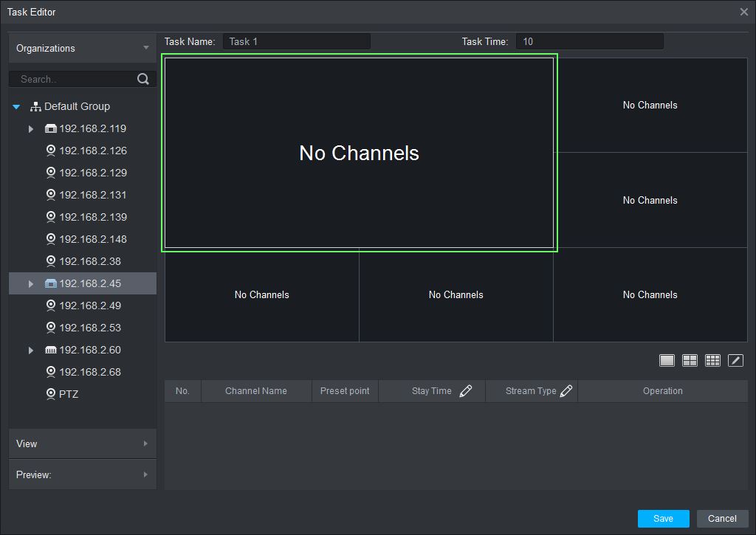Click the Stay Time pencil icon
Viewport: 756px width, 535px height.
(465, 391)
